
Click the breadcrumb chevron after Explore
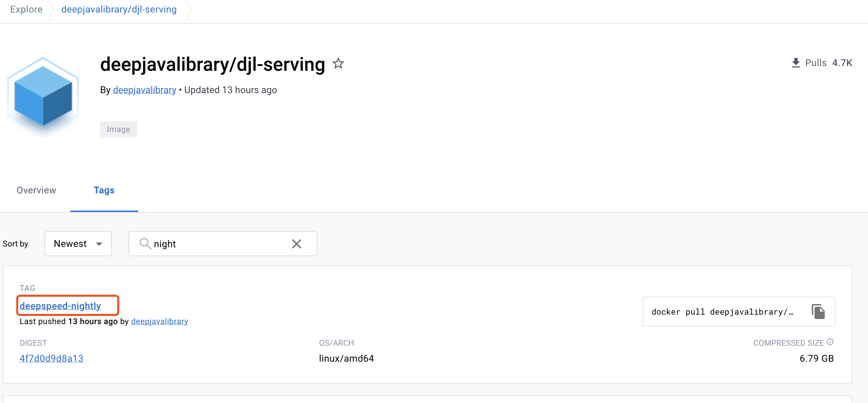pos(51,9)
